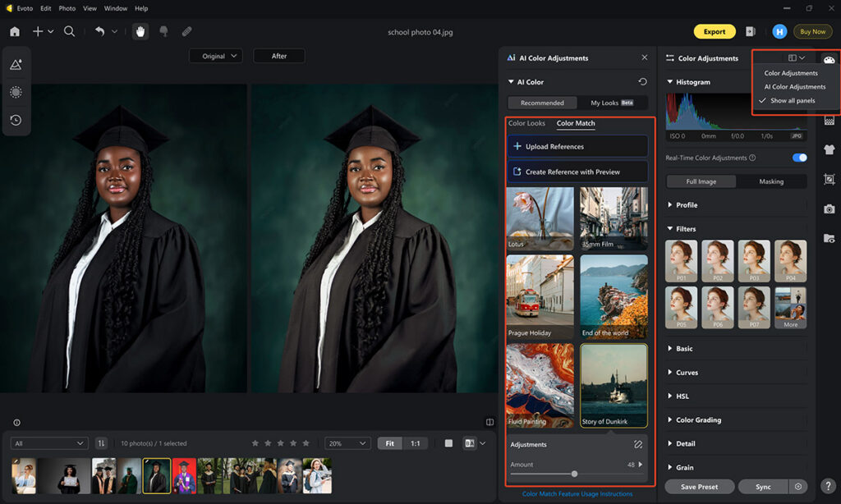This screenshot has width=841, height=504.
Task: Open the folder-with-eye icon in right sidebar
Action: tap(830, 238)
